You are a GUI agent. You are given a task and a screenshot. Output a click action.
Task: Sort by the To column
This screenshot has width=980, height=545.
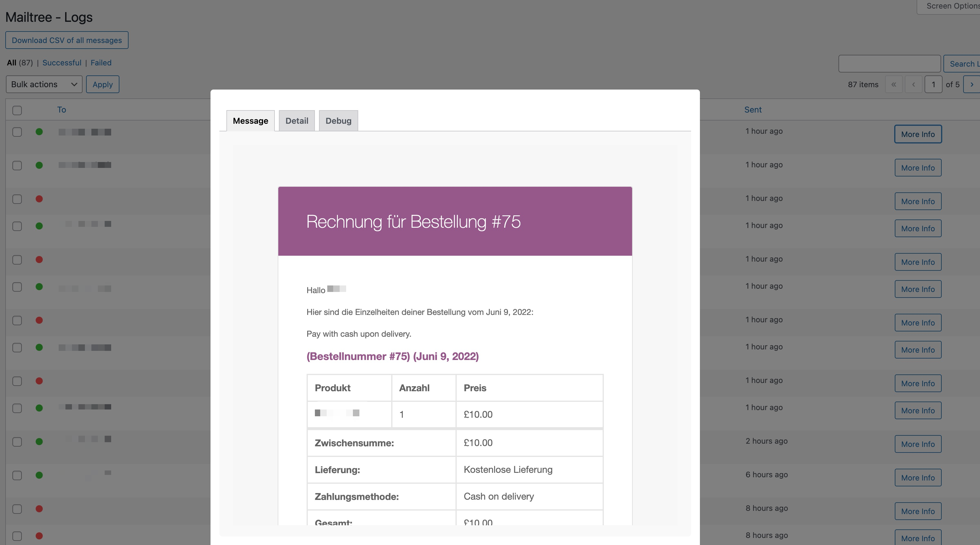[62, 110]
